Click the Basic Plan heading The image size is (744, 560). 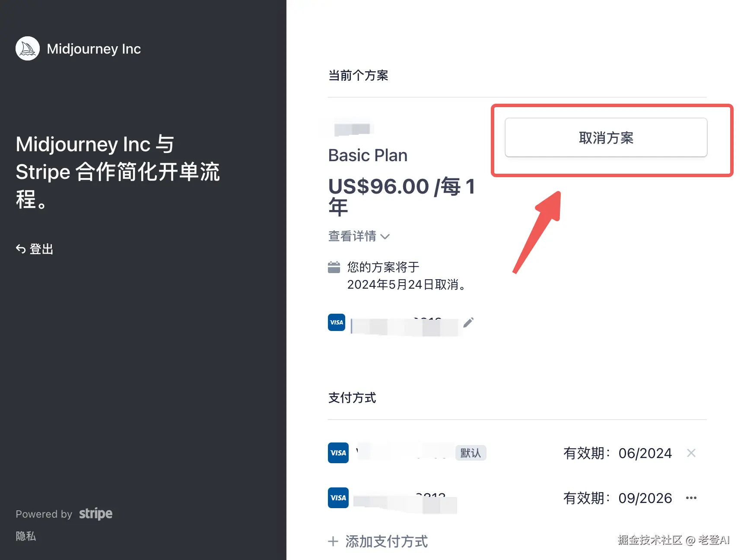pos(368,156)
